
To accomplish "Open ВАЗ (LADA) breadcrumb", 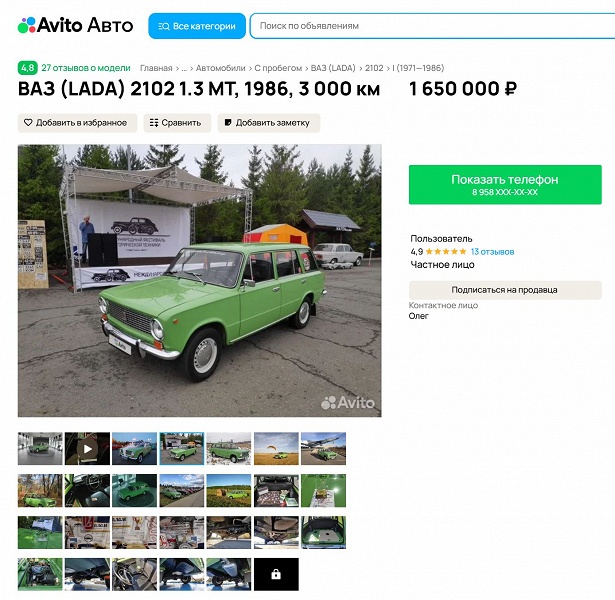I will pos(333,68).
